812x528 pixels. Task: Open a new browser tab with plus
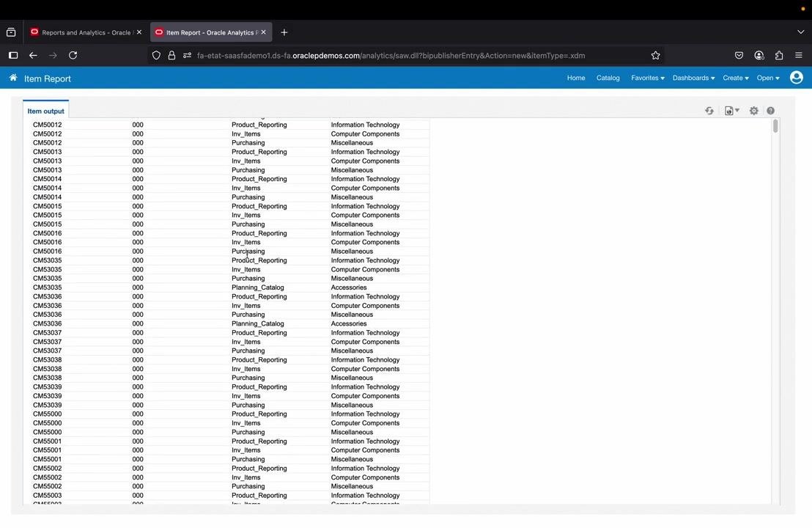coord(284,32)
